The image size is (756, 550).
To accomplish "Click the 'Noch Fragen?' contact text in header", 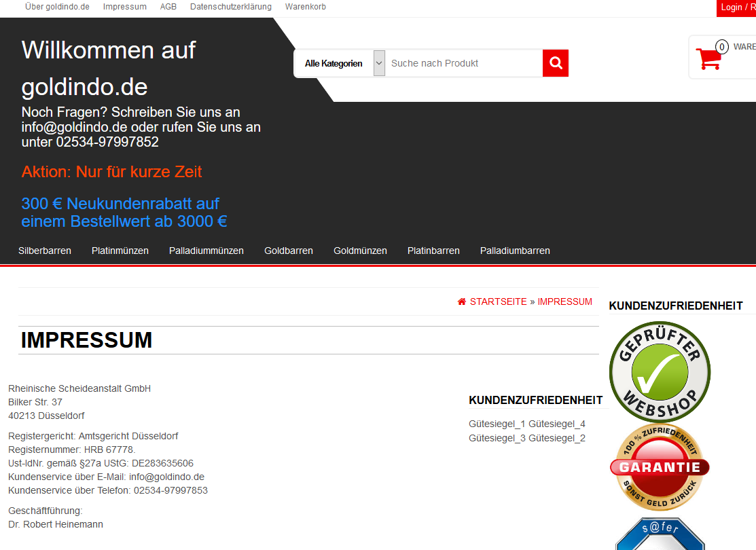I will click(x=141, y=127).
